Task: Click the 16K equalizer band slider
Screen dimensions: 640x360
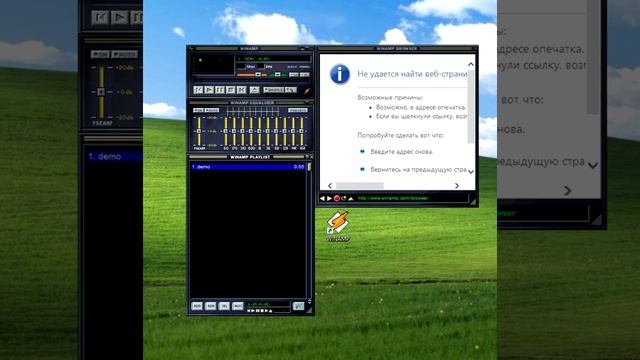Action: [x=302, y=131]
